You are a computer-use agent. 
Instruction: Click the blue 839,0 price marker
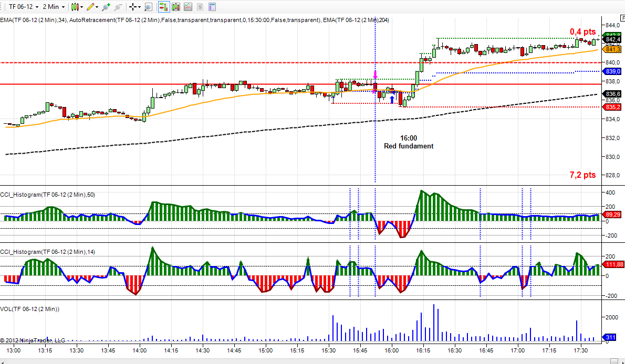pos(612,71)
